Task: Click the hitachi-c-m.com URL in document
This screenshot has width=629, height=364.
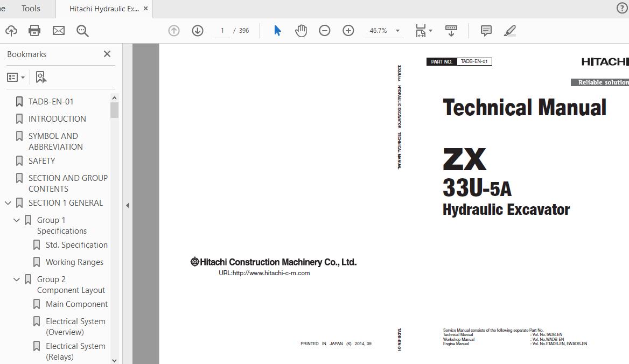Action: tap(264, 274)
